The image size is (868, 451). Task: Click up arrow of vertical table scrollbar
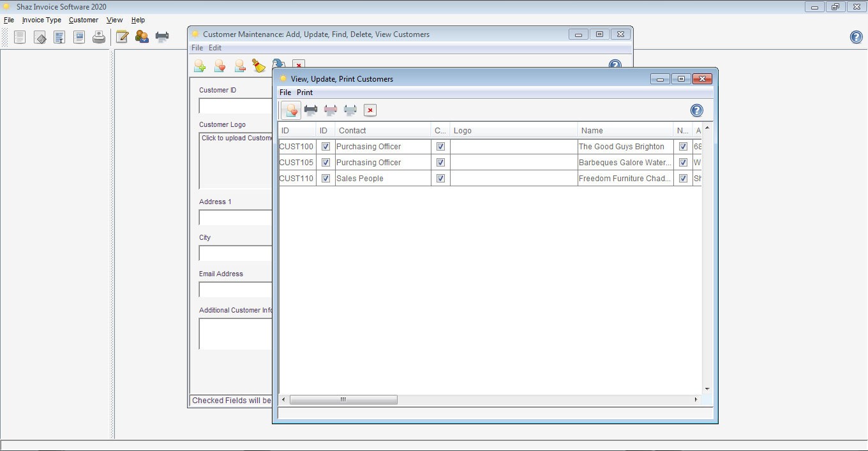coord(707,128)
